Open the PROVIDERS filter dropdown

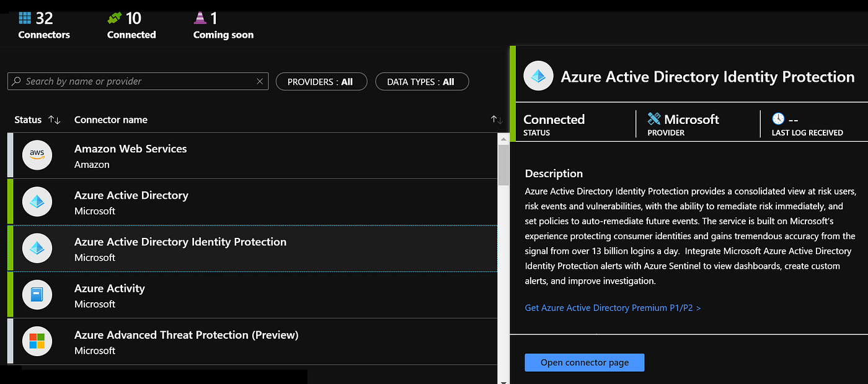321,82
